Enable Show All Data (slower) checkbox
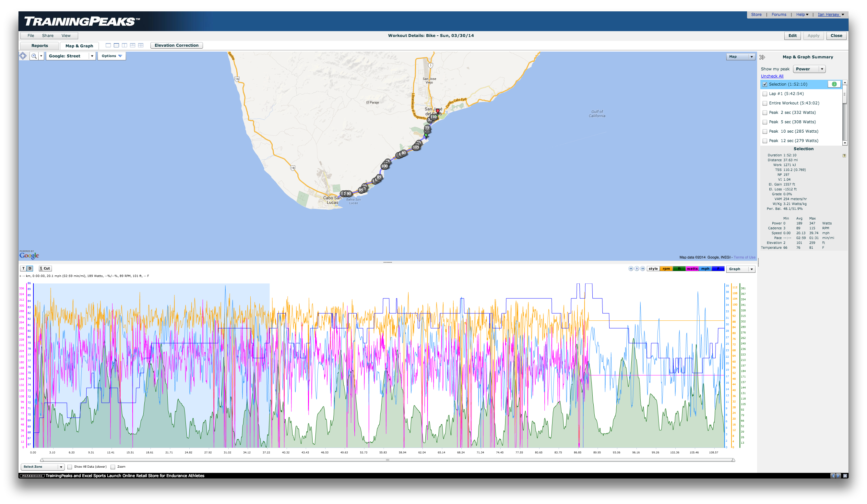The height and width of the screenshot is (504, 867). click(70, 467)
